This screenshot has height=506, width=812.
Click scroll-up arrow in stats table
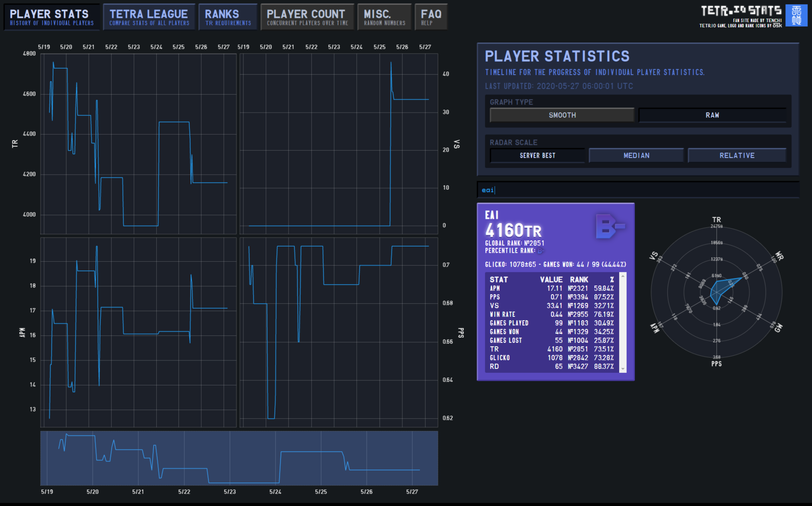click(x=623, y=276)
